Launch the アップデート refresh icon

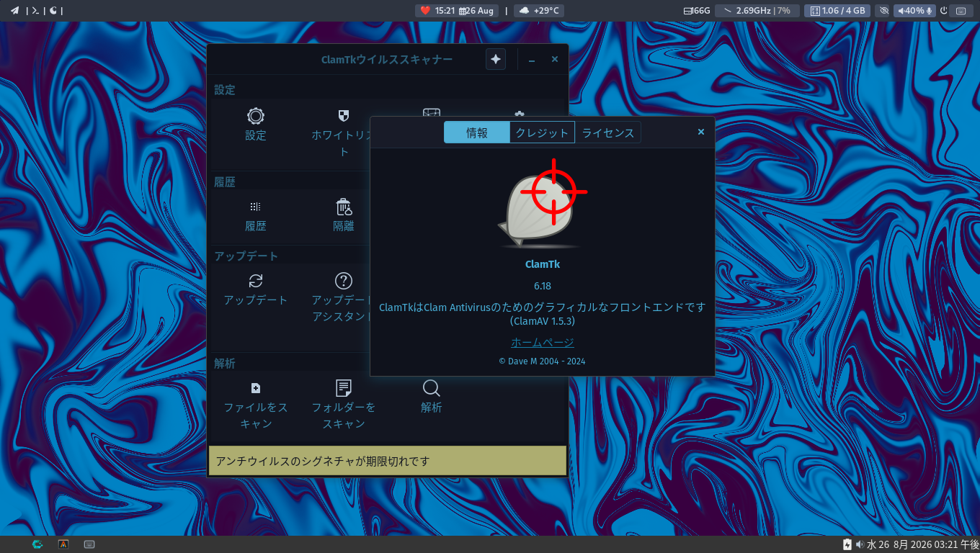tap(256, 281)
